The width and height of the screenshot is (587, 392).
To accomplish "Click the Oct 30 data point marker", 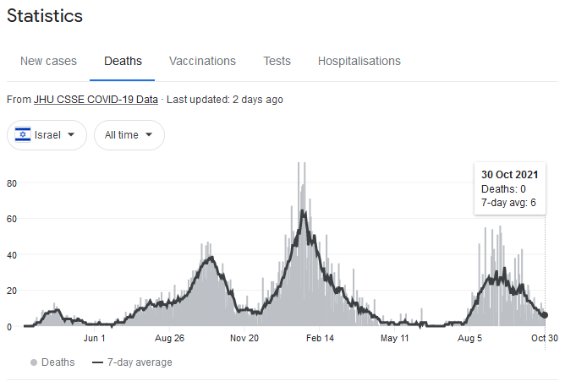I will [x=545, y=315].
